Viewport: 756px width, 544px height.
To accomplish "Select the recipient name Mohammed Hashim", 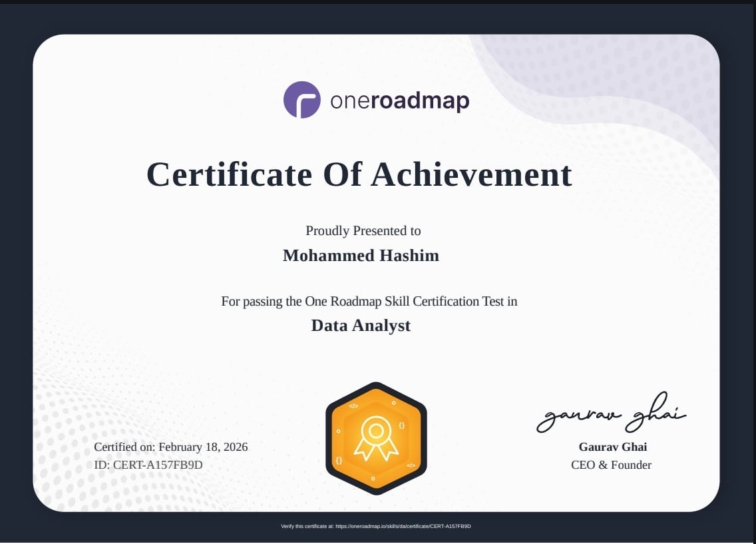I will 361,255.
